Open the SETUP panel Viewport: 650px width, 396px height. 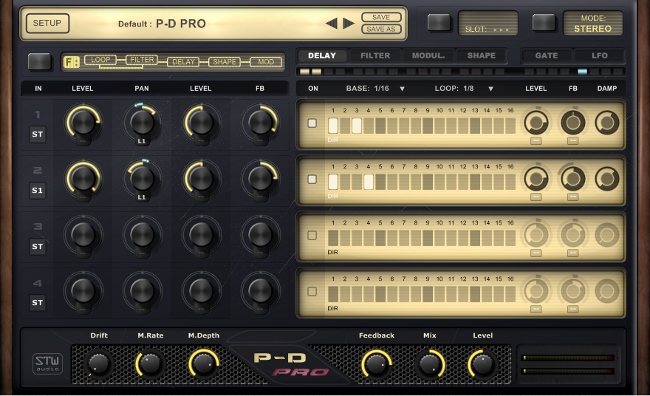tap(47, 23)
